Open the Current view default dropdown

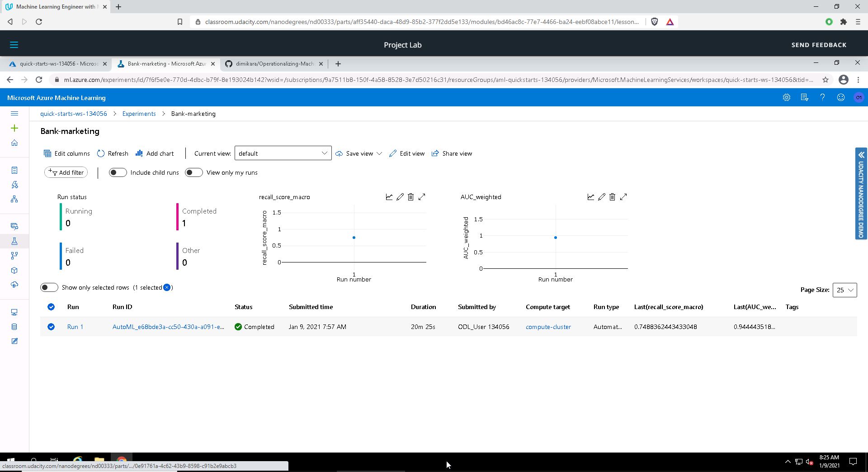point(283,153)
